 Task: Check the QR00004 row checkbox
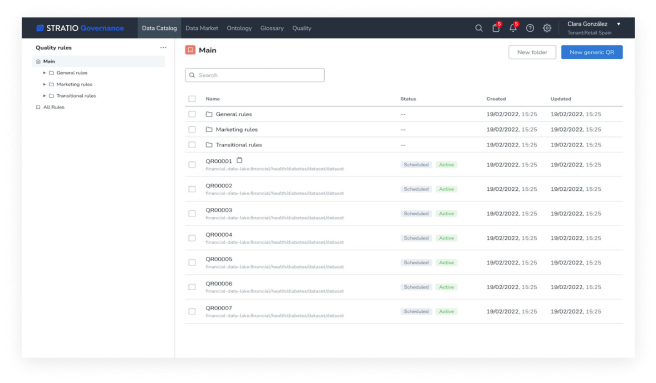tap(192, 238)
